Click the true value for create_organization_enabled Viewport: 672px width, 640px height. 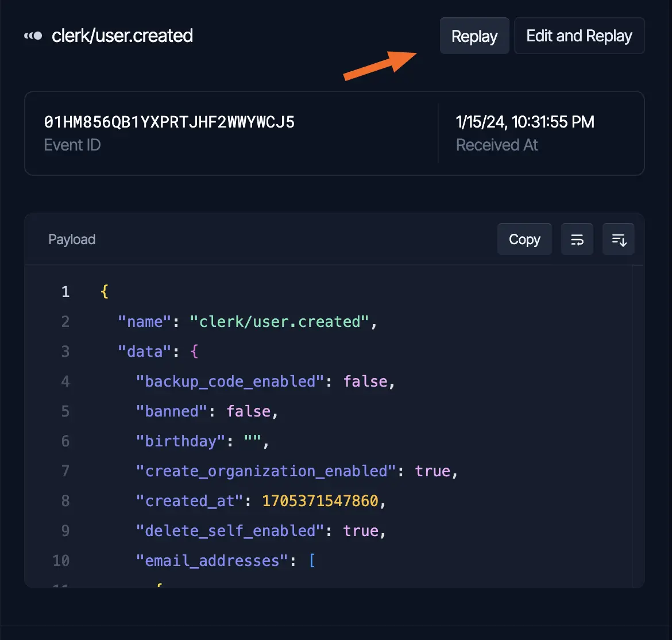tap(434, 471)
